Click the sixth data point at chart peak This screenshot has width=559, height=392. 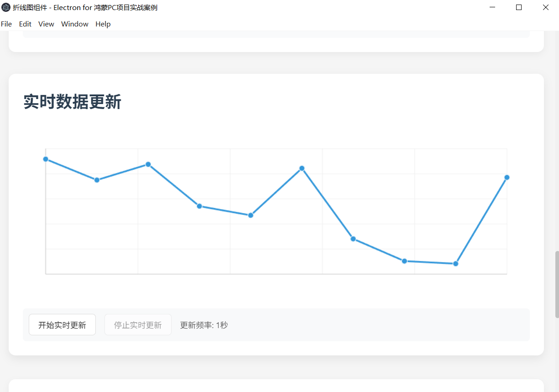point(302,168)
